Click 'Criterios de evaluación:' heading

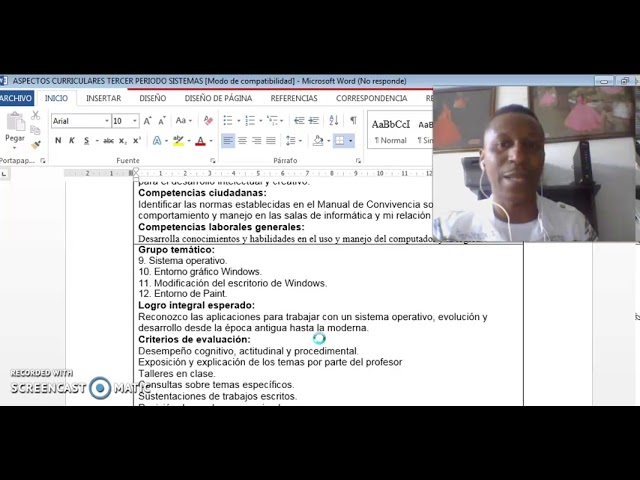(x=194, y=340)
